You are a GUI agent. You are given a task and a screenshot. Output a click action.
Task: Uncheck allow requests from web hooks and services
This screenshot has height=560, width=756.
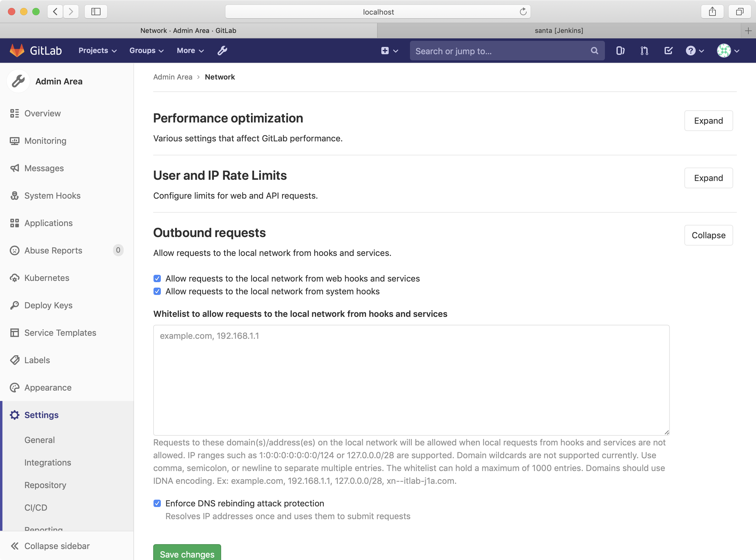157,279
